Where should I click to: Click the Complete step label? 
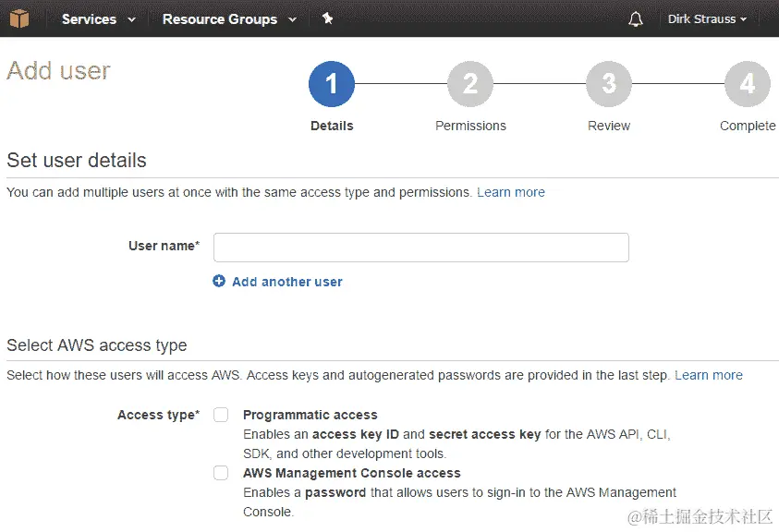coord(748,126)
